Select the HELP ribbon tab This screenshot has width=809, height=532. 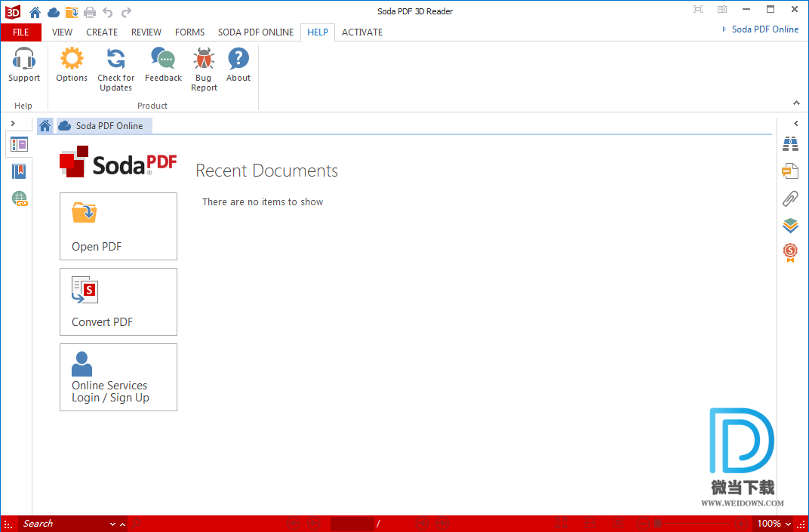(x=317, y=32)
